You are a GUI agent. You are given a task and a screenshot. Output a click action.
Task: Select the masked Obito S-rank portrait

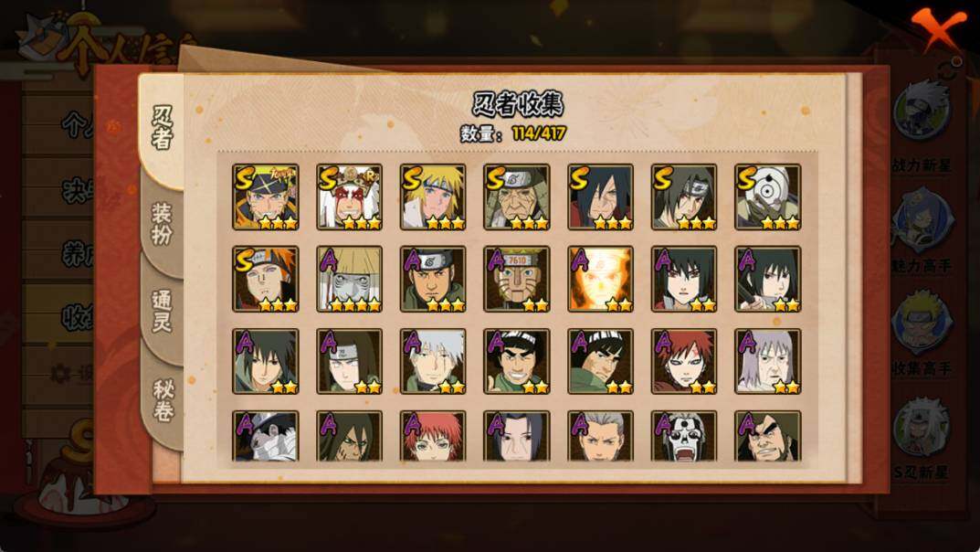[767, 196]
